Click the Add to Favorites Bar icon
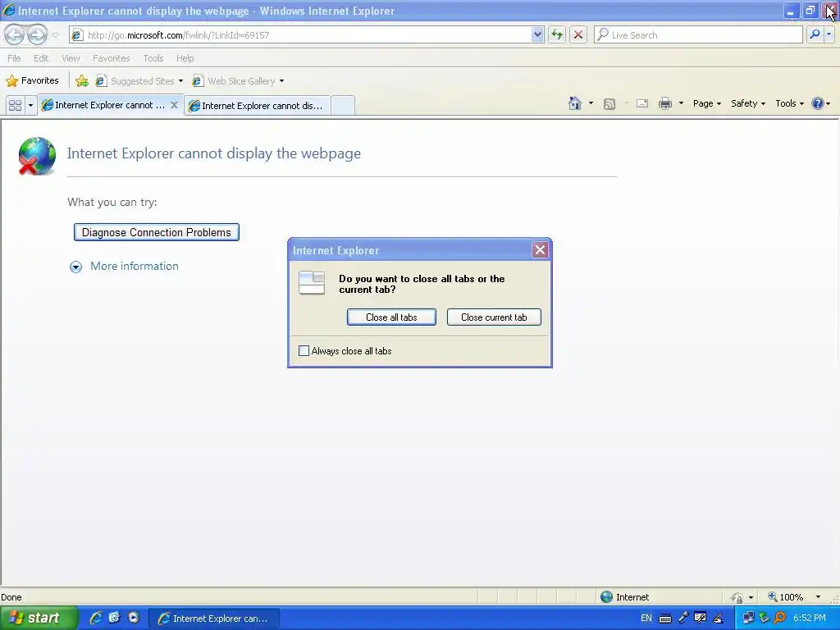 pyautogui.click(x=82, y=81)
